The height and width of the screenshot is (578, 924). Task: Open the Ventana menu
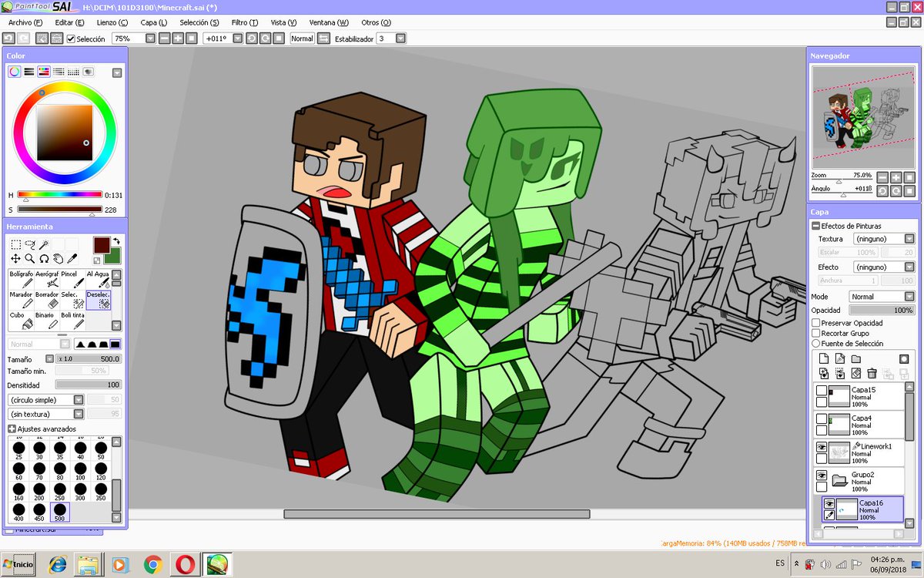tap(329, 22)
